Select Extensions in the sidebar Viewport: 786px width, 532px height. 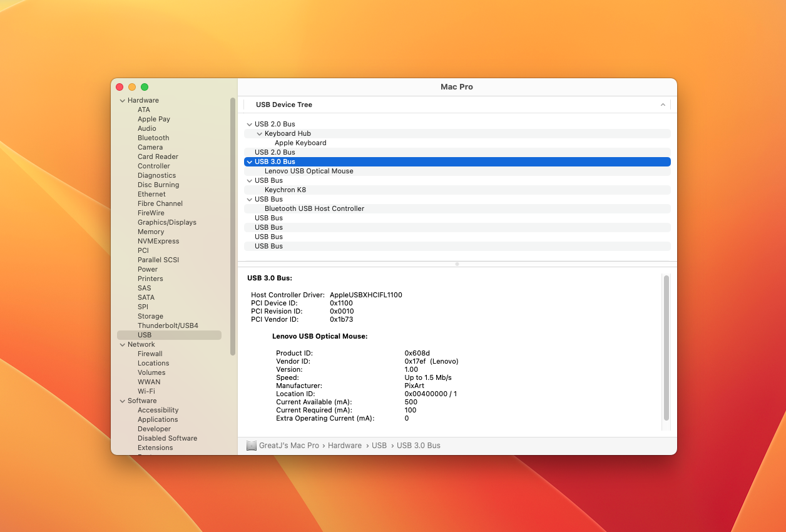[155, 448]
